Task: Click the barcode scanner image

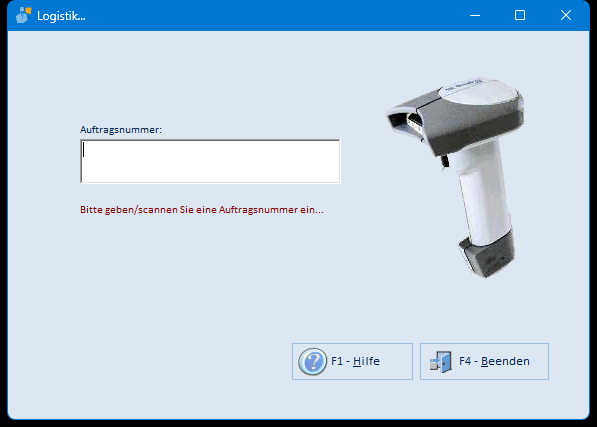Action: click(456, 177)
